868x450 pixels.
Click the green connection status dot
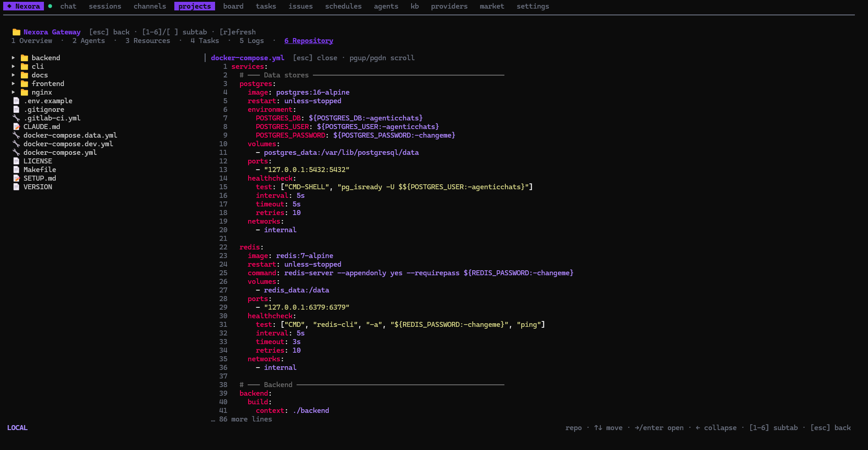coord(50,6)
